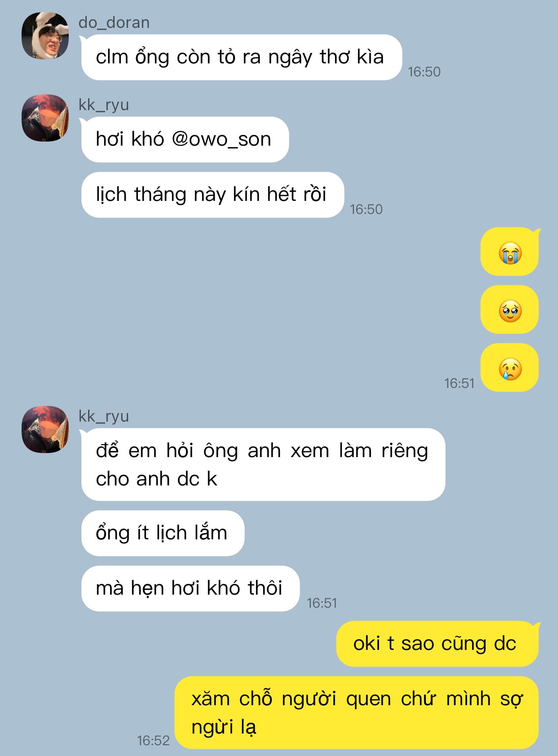The width and height of the screenshot is (558, 756).
Task: Tap the 16:50 timestamp after do_doran's message
Action: pos(424,71)
